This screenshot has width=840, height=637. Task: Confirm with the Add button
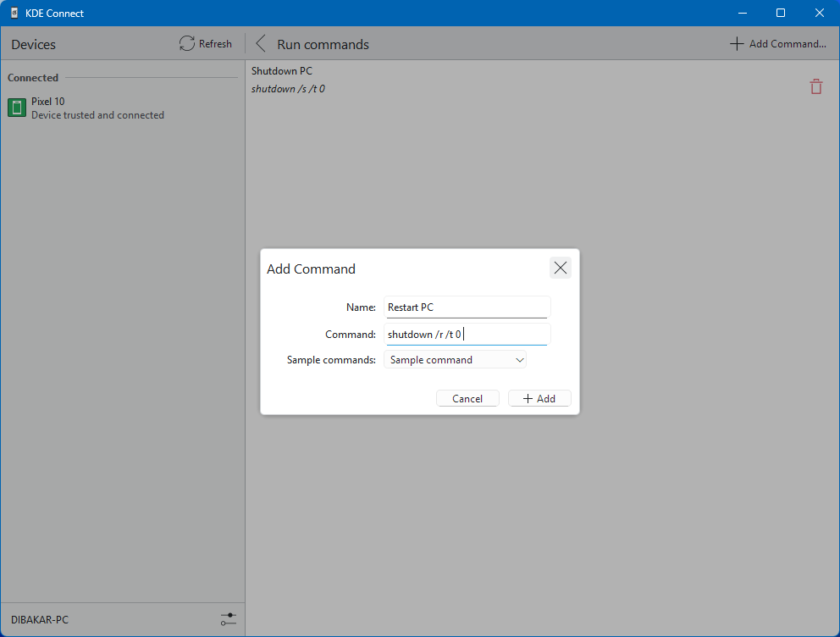point(539,399)
